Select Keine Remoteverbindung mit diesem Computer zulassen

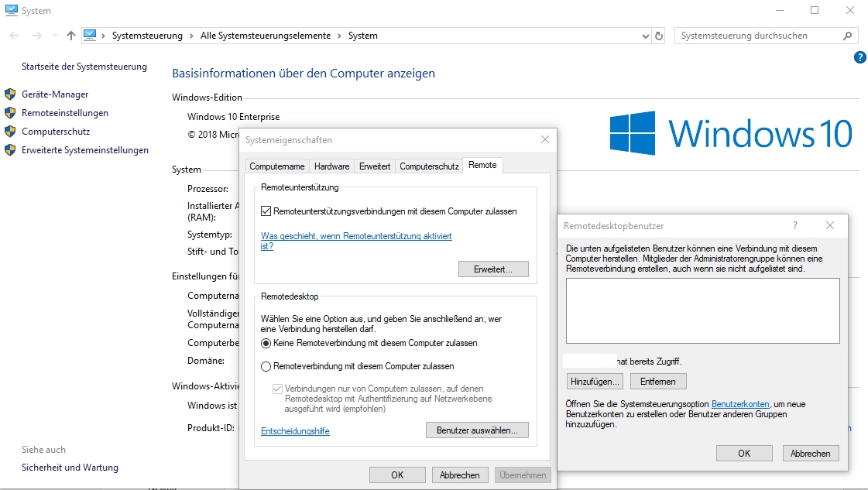(266, 343)
